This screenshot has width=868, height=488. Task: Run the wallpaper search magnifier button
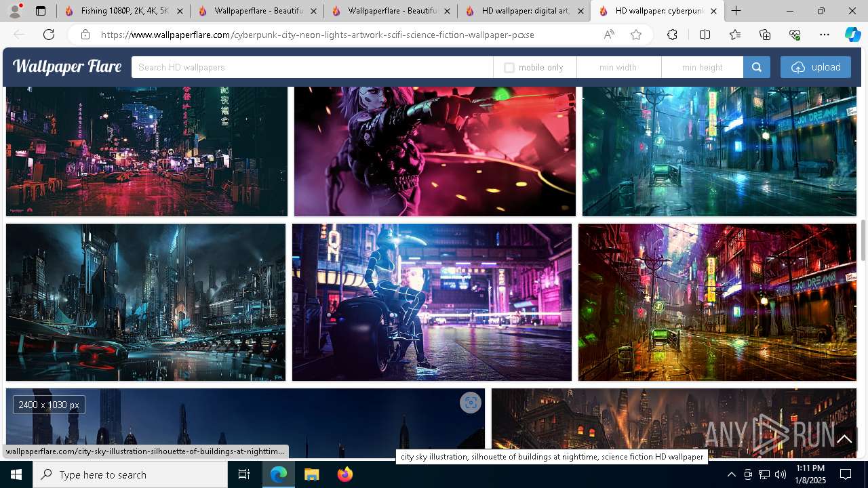click(x=757, y=67)
